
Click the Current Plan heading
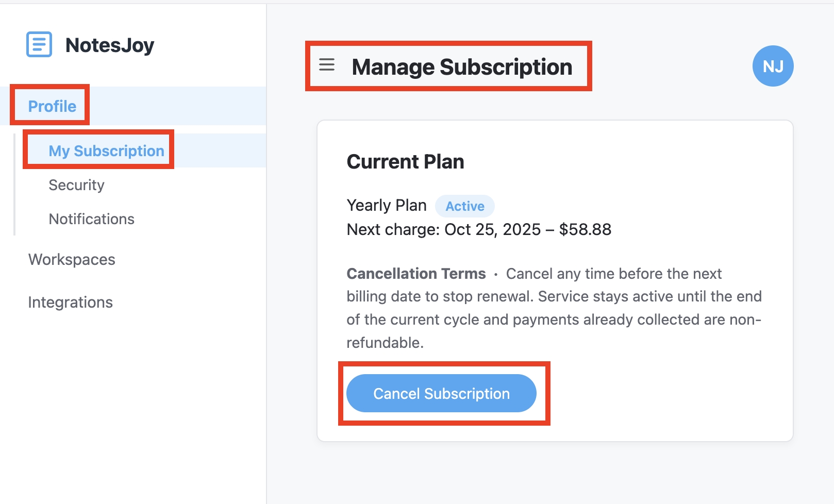pos(405,162)
